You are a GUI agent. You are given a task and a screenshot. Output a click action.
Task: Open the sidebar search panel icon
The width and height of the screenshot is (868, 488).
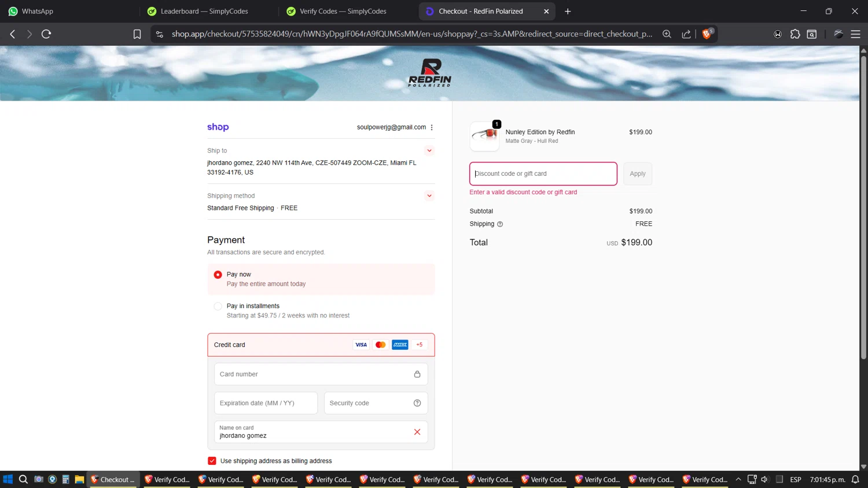[x=812, y=34]
